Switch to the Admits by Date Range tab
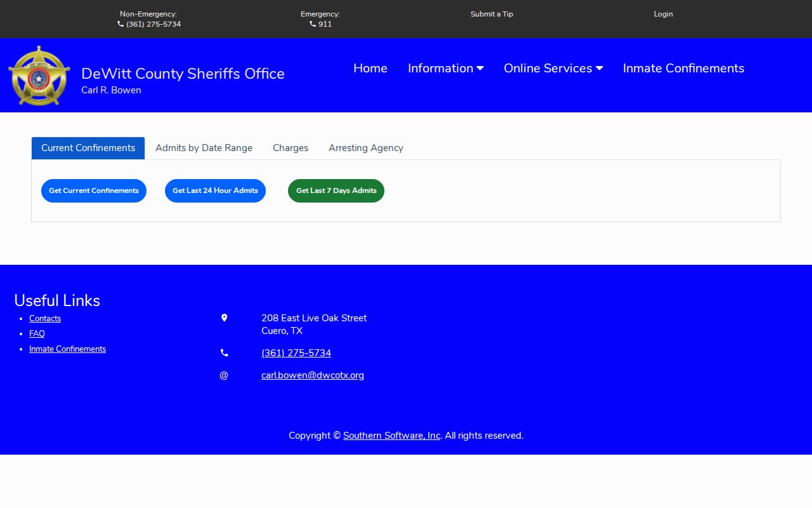This screenshot has height=508, width=812. [x=204, y=148]
